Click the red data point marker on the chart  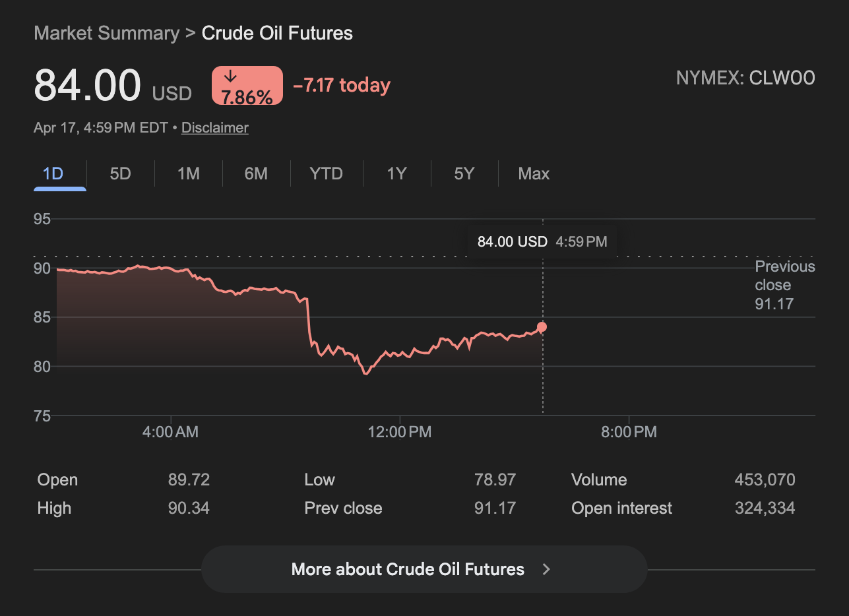542,327
